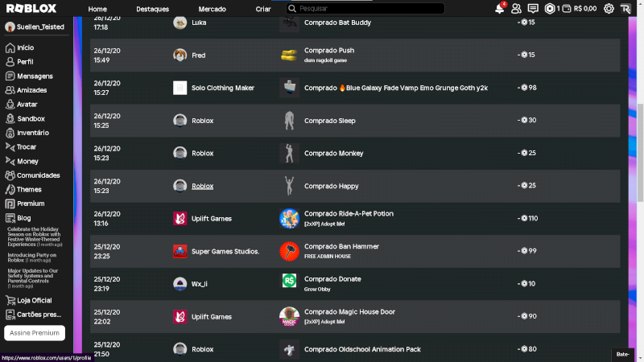Open Avatar in the left sidebar
This screenshot has width=644, height=362.
click(x=27, y=105)
